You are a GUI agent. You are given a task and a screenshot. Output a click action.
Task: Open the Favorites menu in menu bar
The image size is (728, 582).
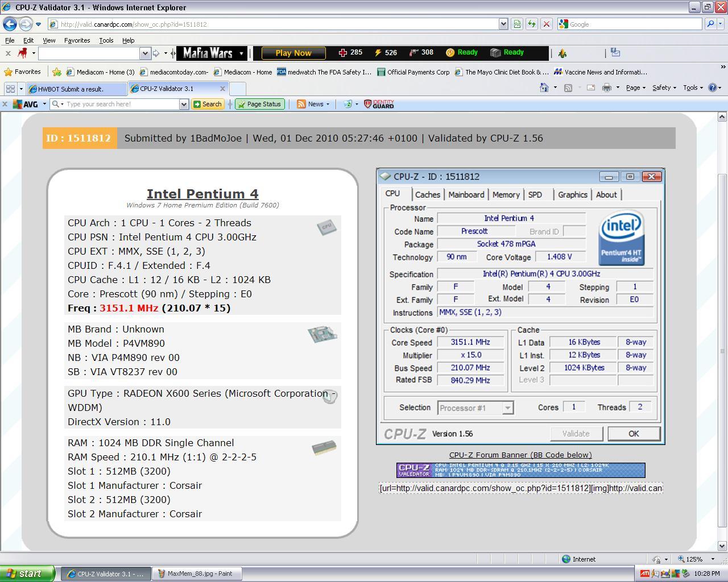coord(77,40)
